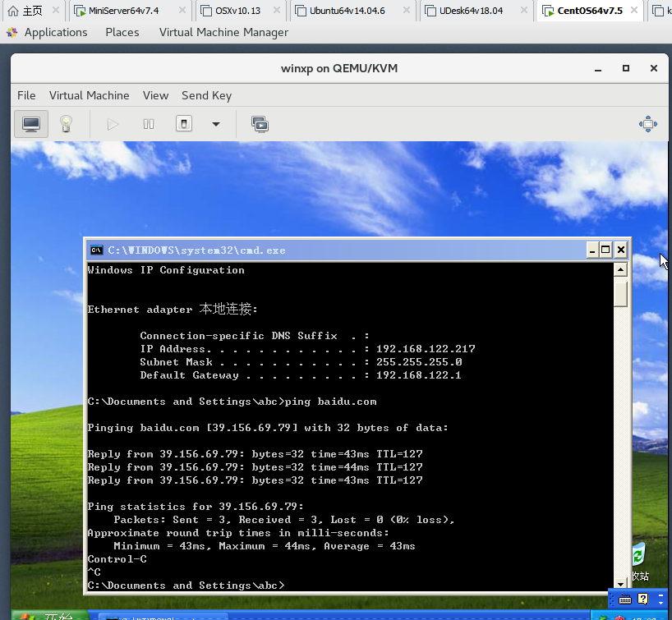Open the View menu
Image resolution: width=672 pixels, height=620 pixels.
pyautogui.click(x=155, y=95)
